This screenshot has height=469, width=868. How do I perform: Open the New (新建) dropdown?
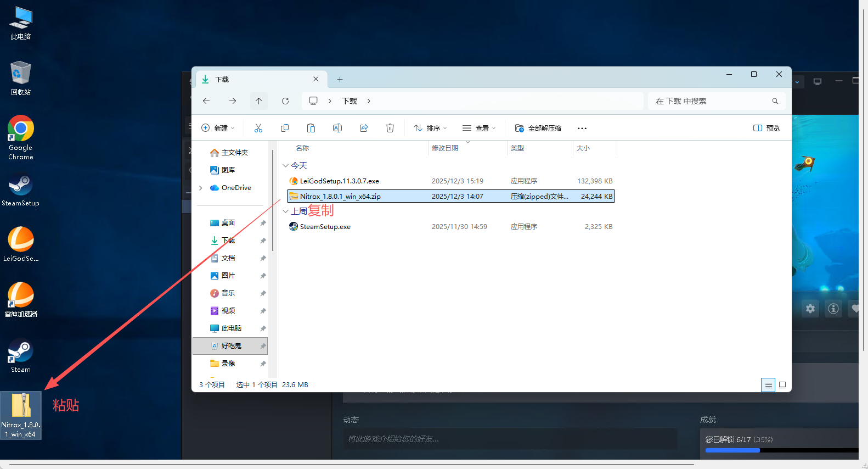point(218,128)
